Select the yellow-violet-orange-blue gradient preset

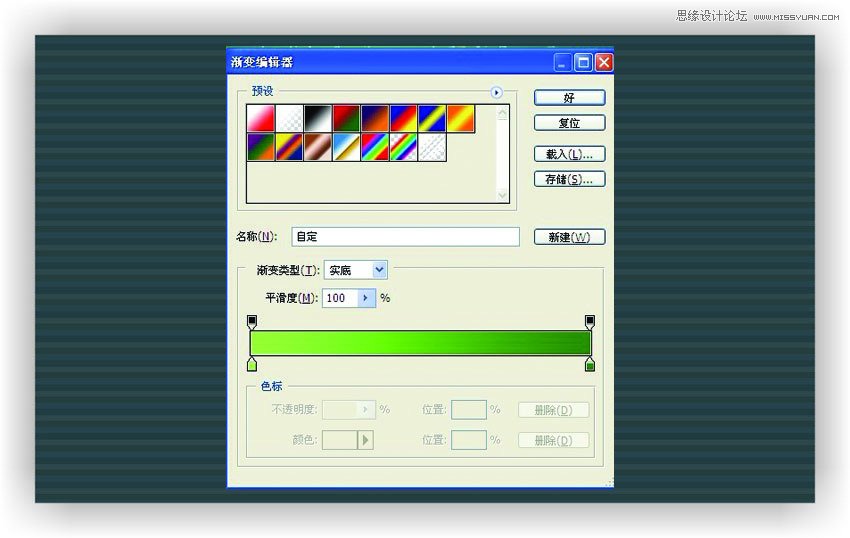(289, 147)
